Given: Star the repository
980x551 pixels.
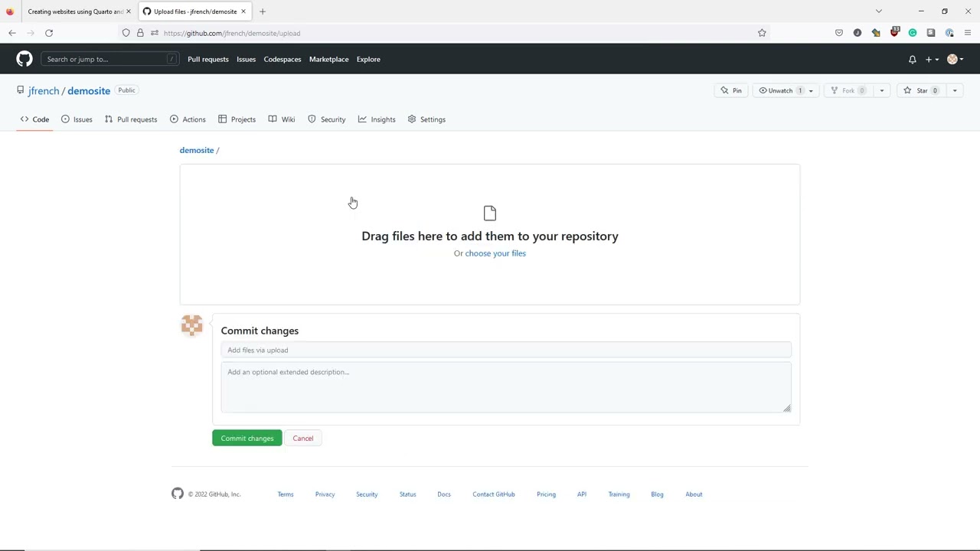Looking at the screenshot, I should coord(920,90).
